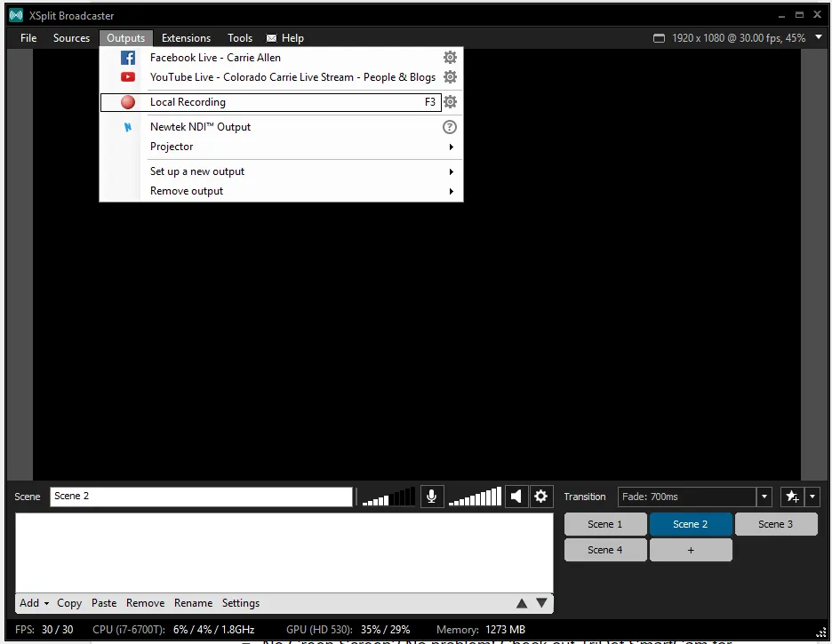Switch to Scene 1
Screen dimensions: 832x644
(x=605, y=524)
